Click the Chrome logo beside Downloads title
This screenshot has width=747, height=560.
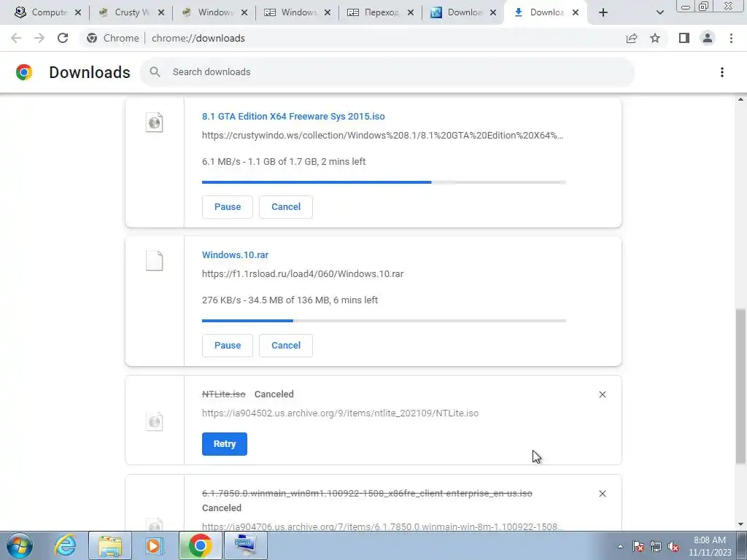click(x=24, y=72)
